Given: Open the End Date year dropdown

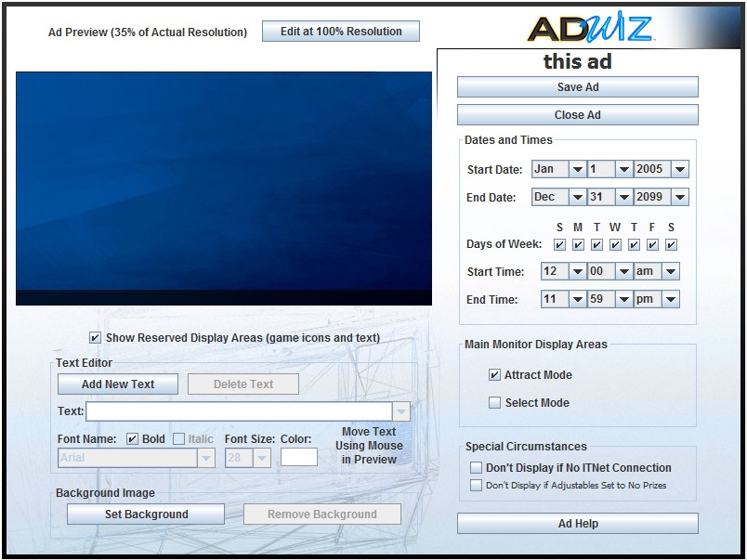Looking at the screenshot, I should point(680,197).
